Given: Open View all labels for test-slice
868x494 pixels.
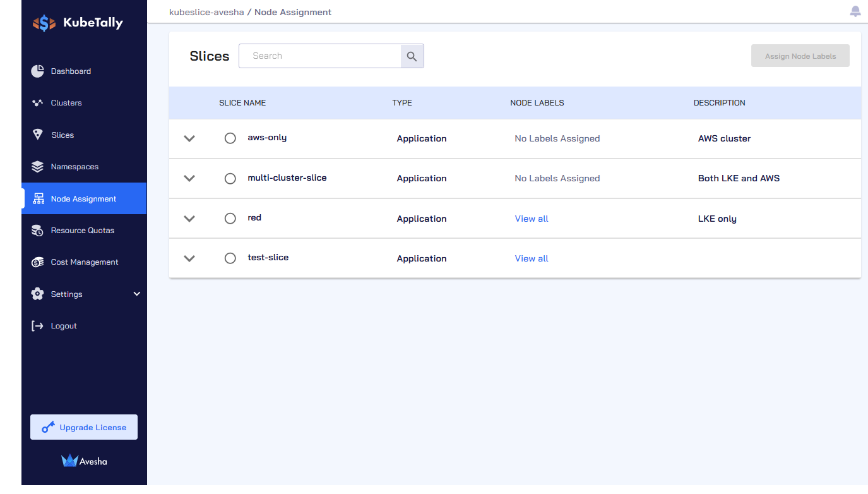Looking at the screenshot, I should (532, 258).
